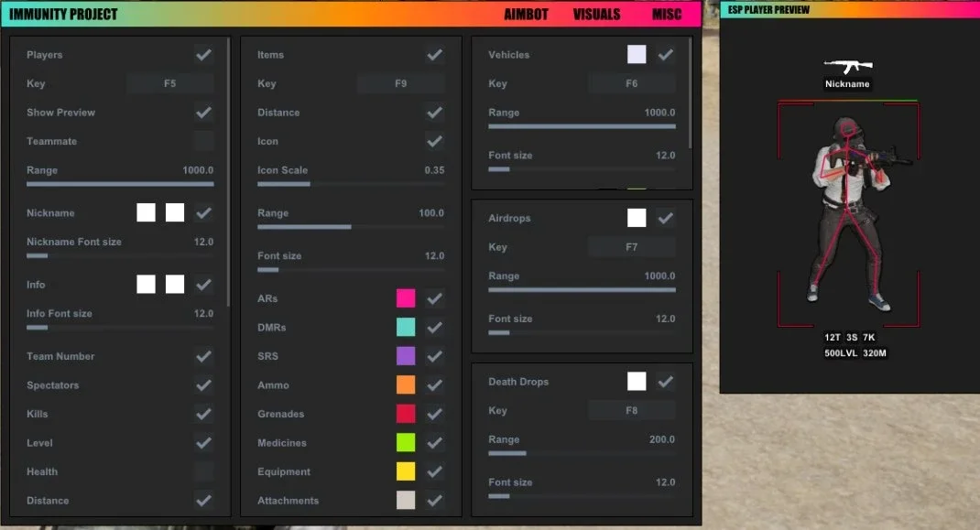This screenshot has height=530, width=980.
Task: Set Death Drops hotkey field F8
Action: 632,411
